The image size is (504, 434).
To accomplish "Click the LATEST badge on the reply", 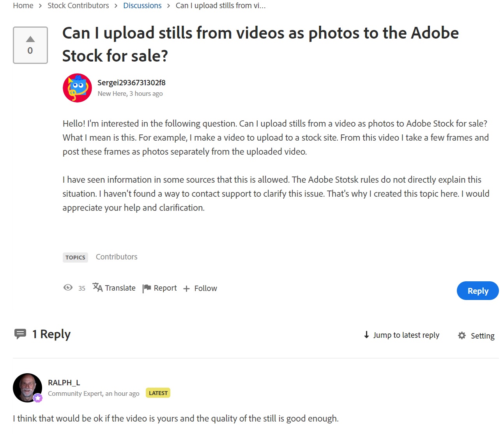I will [158, 393].
